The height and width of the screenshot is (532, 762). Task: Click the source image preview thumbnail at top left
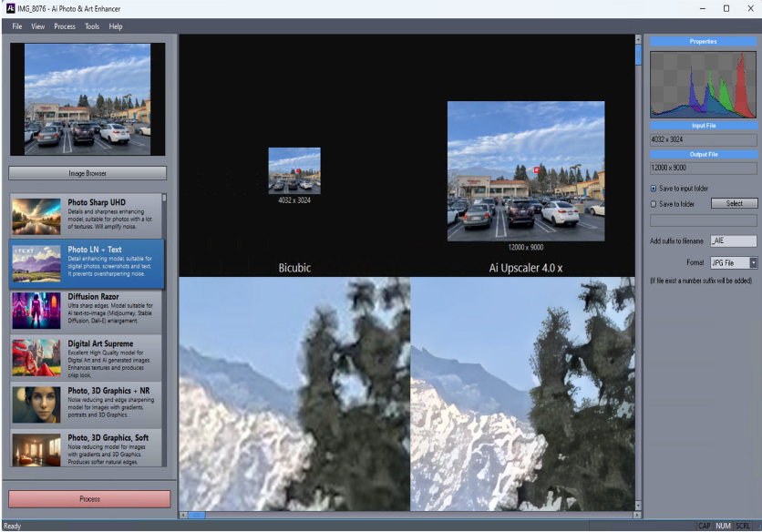pos(88,99)
